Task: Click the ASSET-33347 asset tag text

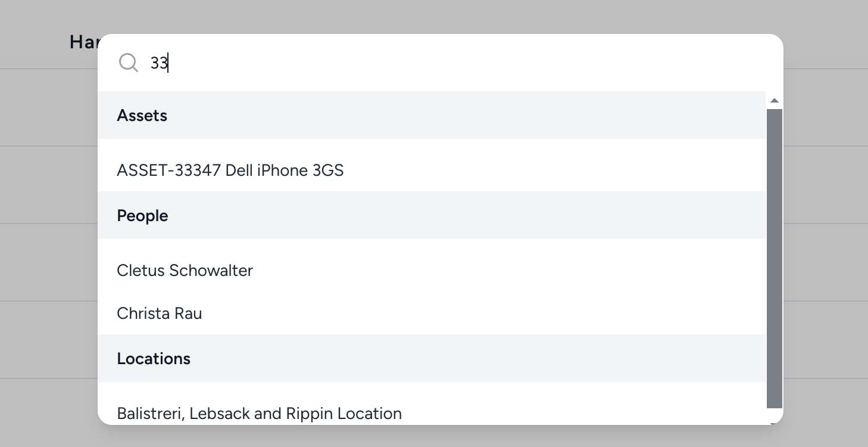Action: click(168, 170)
